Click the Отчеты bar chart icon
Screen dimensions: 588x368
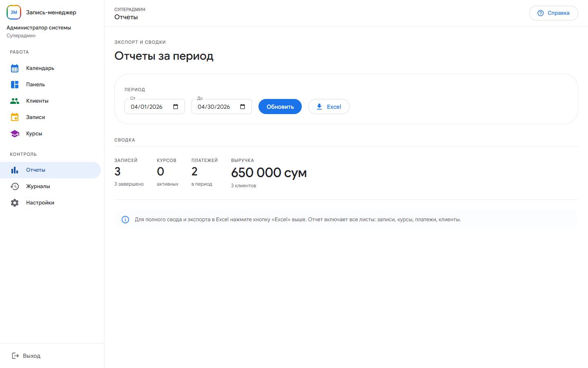coord(15,170)
